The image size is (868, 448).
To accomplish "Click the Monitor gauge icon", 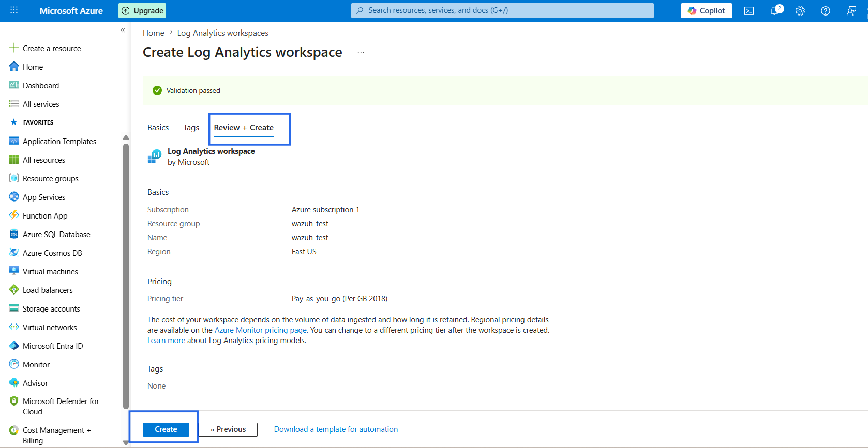I will (14, 364).
